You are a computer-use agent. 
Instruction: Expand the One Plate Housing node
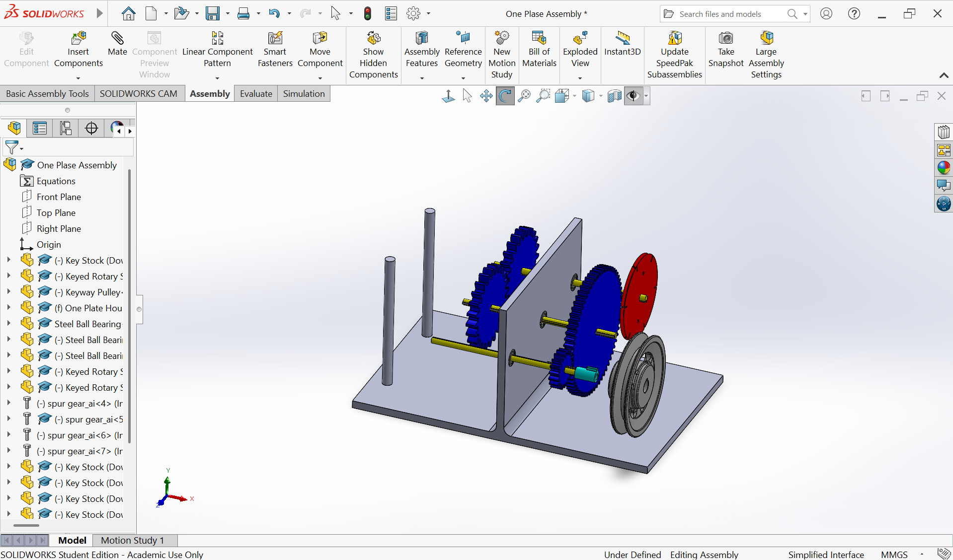[8, 308]
